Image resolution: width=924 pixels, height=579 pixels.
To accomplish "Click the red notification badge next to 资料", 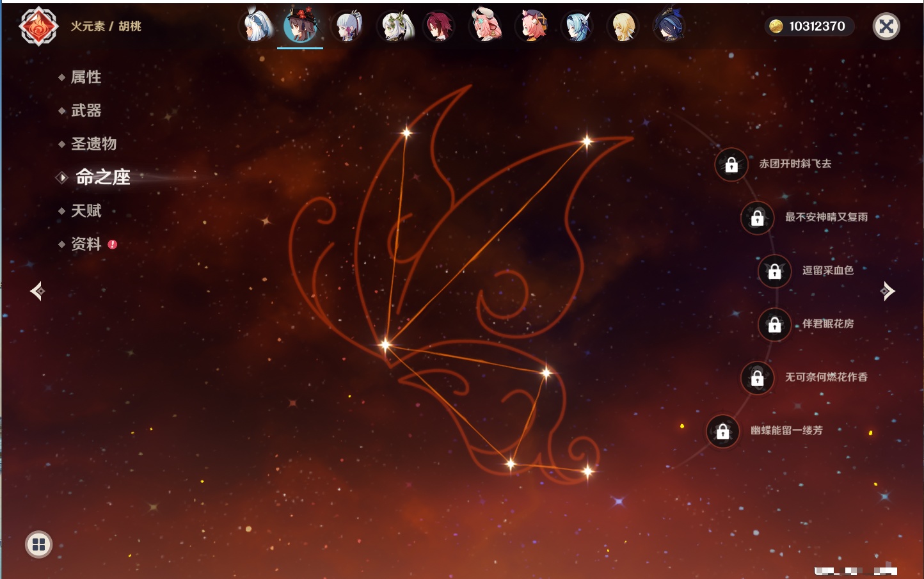I will (x=113, y=244).
